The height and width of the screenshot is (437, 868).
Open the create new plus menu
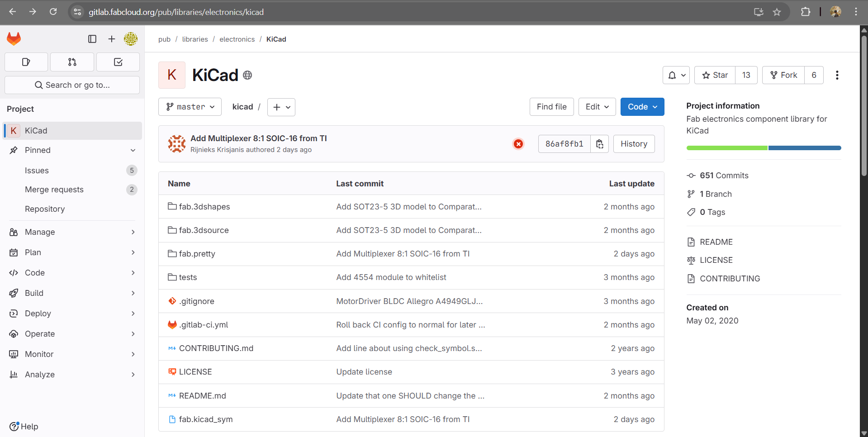pyautogui.click(x=112, y=39)
